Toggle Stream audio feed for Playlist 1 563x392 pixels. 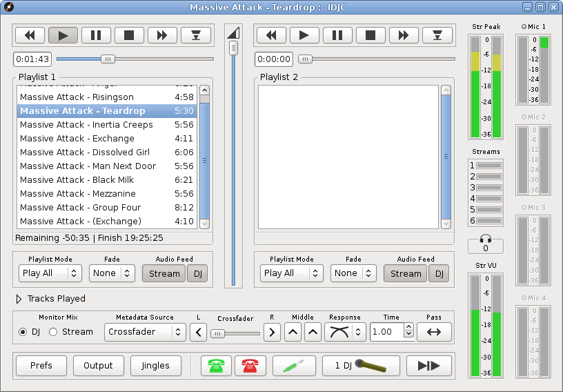point(164,273)
